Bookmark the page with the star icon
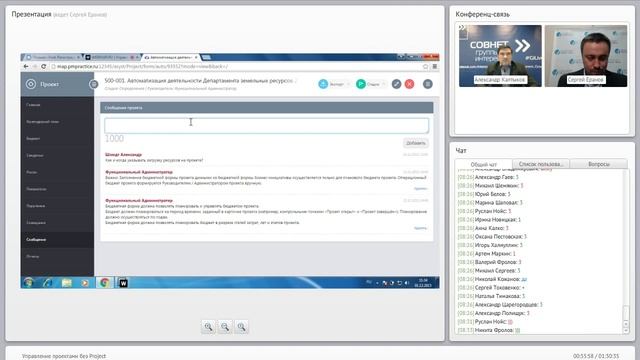This screenshot has width=640, height=360. pyautogui.click(x=425, y=66)
